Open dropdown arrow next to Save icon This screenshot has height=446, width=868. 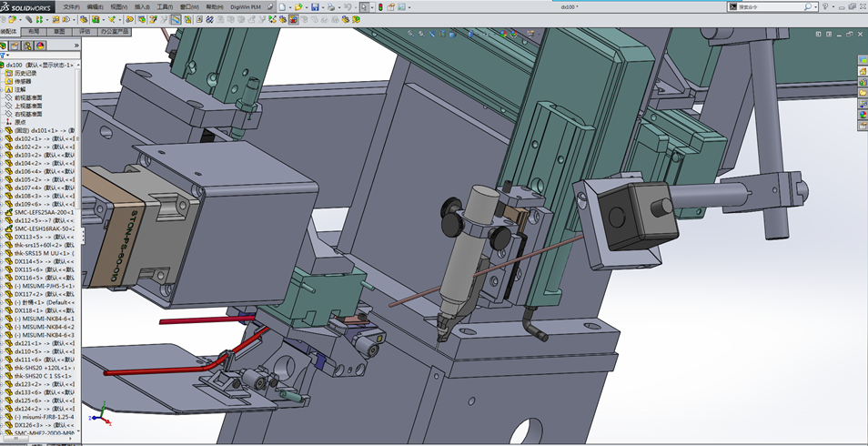click(323, 8)
